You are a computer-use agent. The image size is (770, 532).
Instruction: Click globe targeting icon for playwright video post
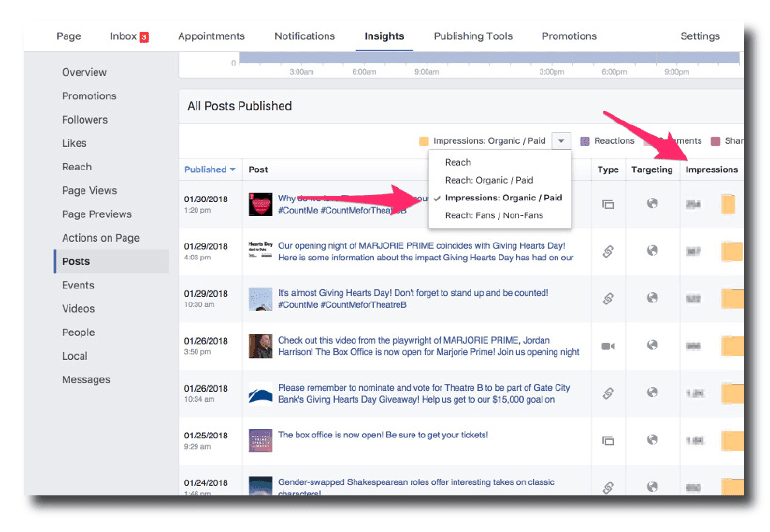[652, 345]
